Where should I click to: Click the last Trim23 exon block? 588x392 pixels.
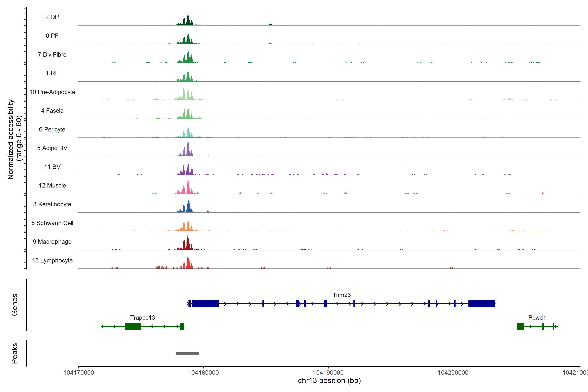482,303
